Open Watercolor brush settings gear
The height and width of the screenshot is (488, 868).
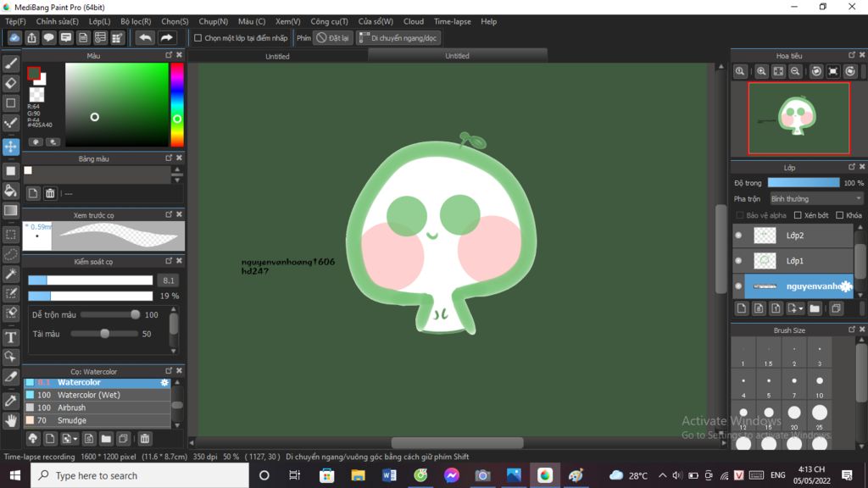[164, 382]
